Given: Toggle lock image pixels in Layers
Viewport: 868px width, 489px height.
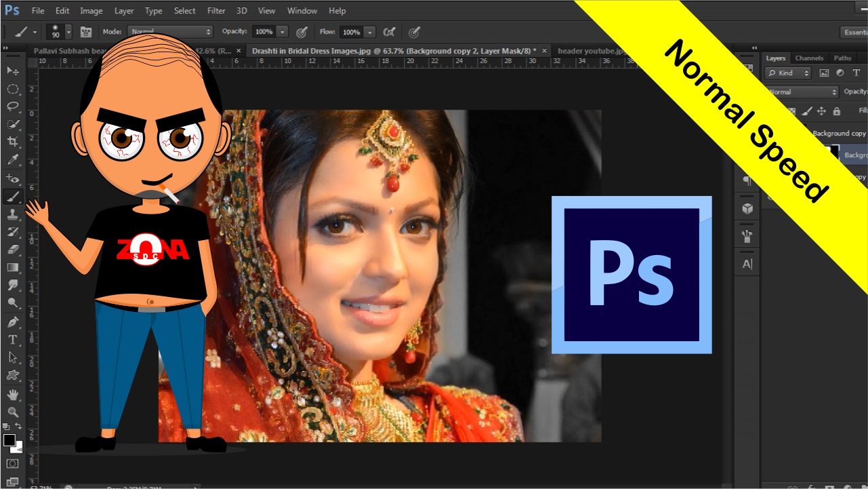Looking at the screenshot, I should (807, 111).
